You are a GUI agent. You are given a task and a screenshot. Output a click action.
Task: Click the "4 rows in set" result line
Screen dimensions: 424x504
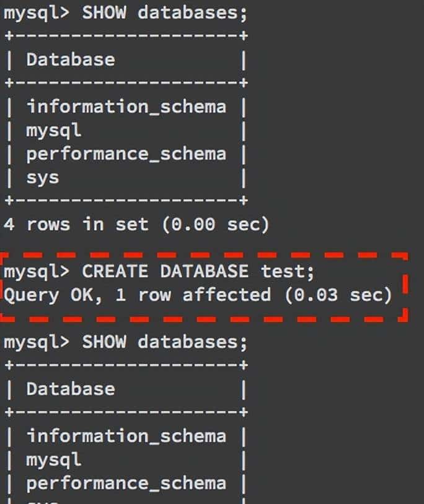coord(76,224)
